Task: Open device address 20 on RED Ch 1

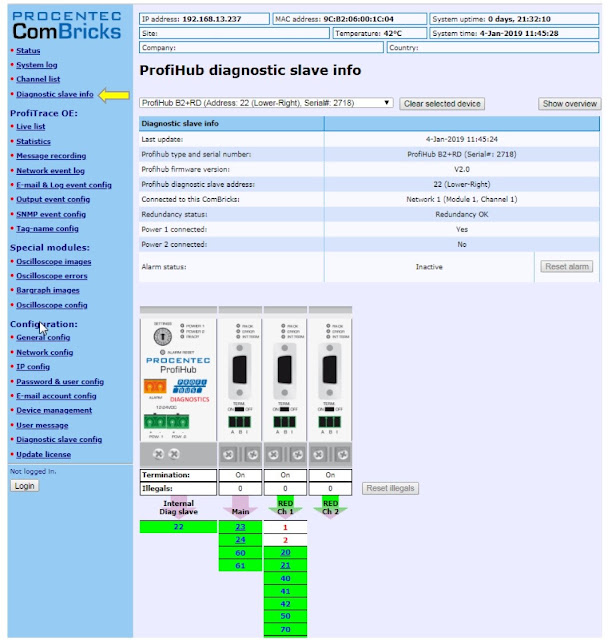Action: coord(285,552)
